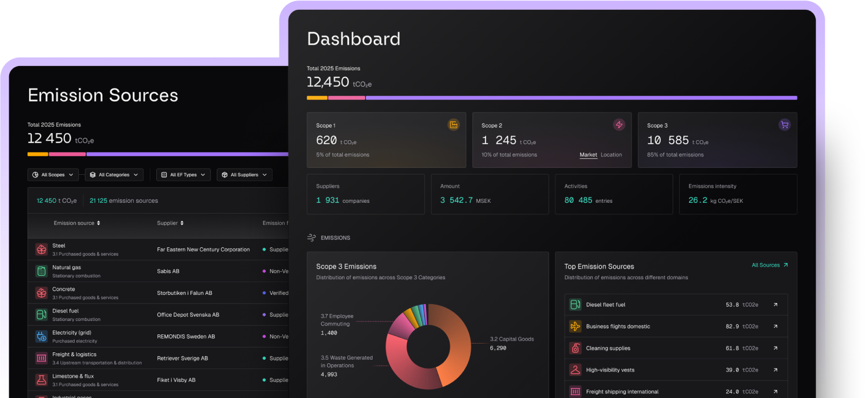This screenshot has width=868, height=398.
Task: Click the Scope 2 lightning bolt icon
Action: (x=619, y=125)
